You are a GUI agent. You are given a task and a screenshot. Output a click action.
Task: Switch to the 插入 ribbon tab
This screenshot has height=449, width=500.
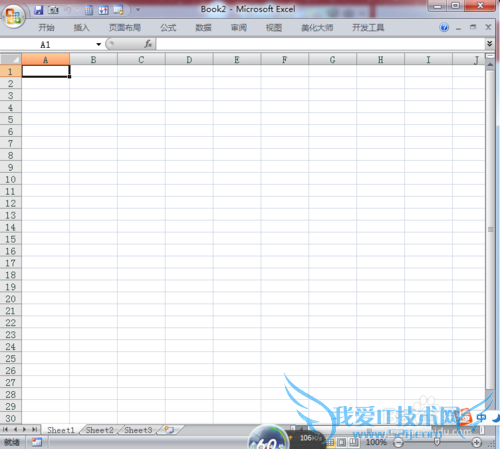(x=81, y=28)
